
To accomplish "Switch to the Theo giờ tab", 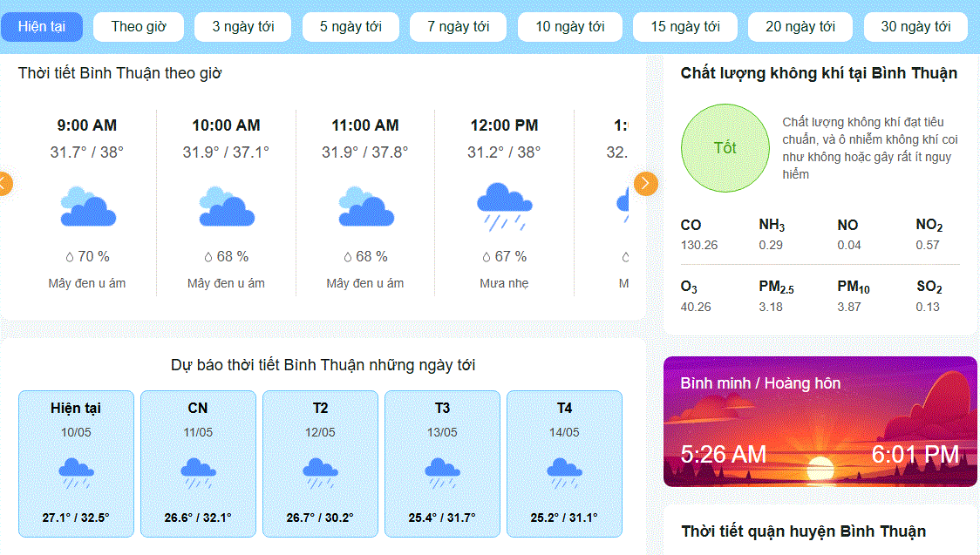I will (x=139, y=27).
